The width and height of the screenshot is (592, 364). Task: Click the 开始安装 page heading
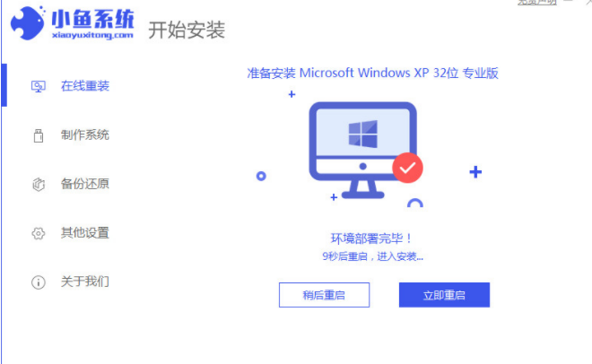[187, 30]
